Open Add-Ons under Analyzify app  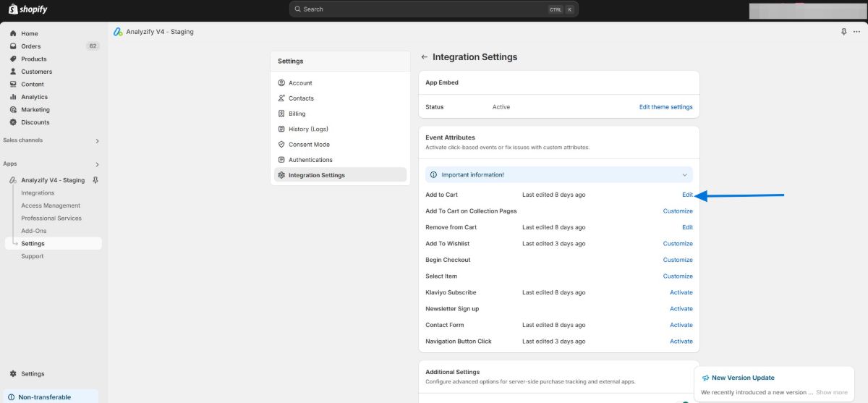tap(34, 231)
